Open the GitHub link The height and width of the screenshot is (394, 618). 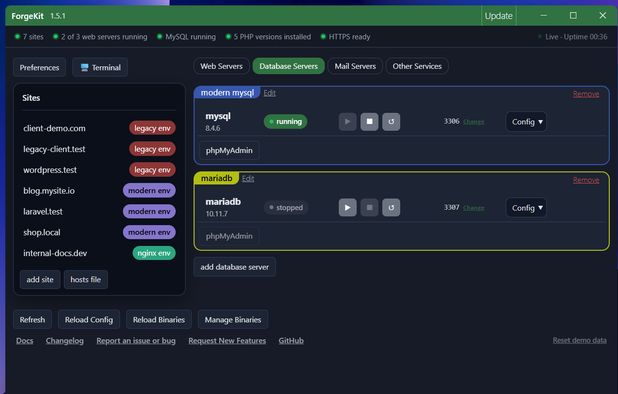pyautogui.click(x=291, y=340)
